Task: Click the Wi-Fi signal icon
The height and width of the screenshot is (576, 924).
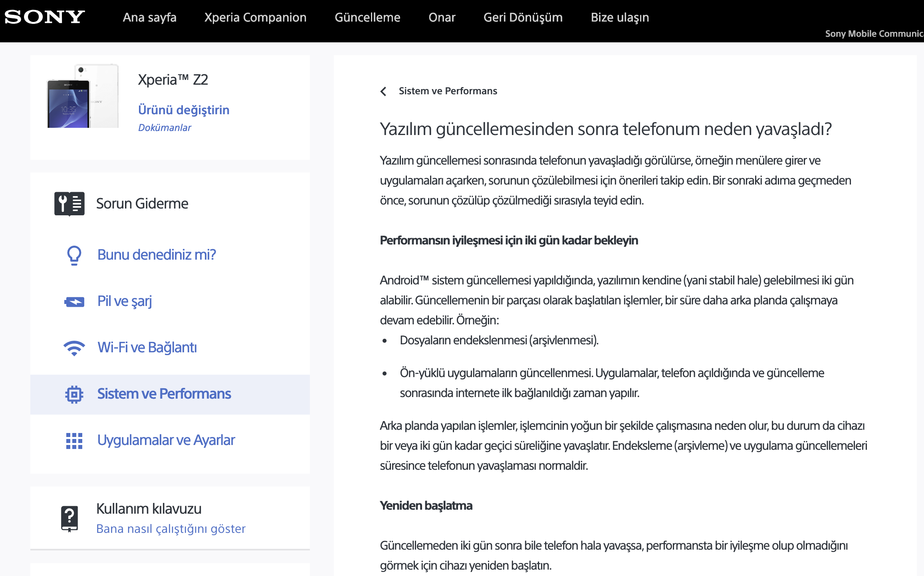Action: pos(74,348)
